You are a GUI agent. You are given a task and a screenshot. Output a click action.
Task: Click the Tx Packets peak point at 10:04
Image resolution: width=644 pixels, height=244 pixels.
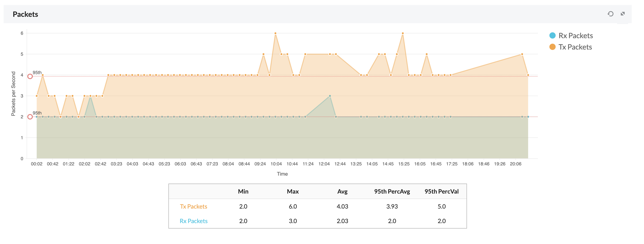point(275,33)
